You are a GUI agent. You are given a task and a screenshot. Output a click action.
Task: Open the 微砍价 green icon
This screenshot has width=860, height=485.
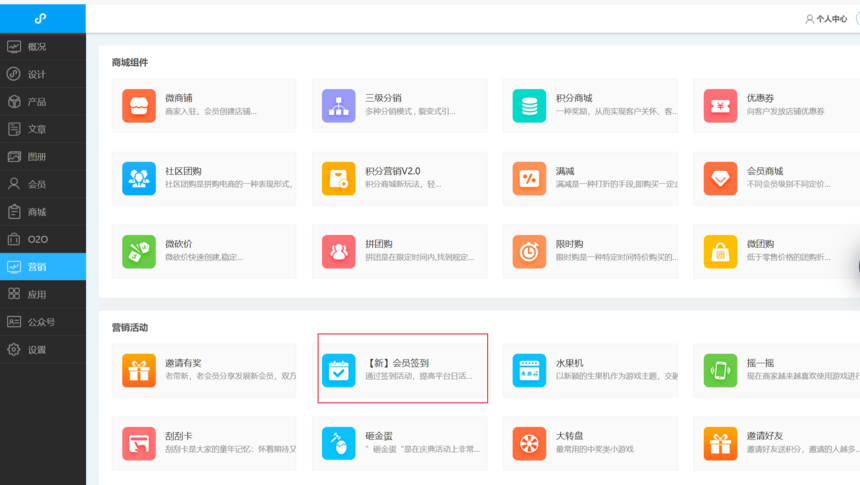click(x=139, y=251)
